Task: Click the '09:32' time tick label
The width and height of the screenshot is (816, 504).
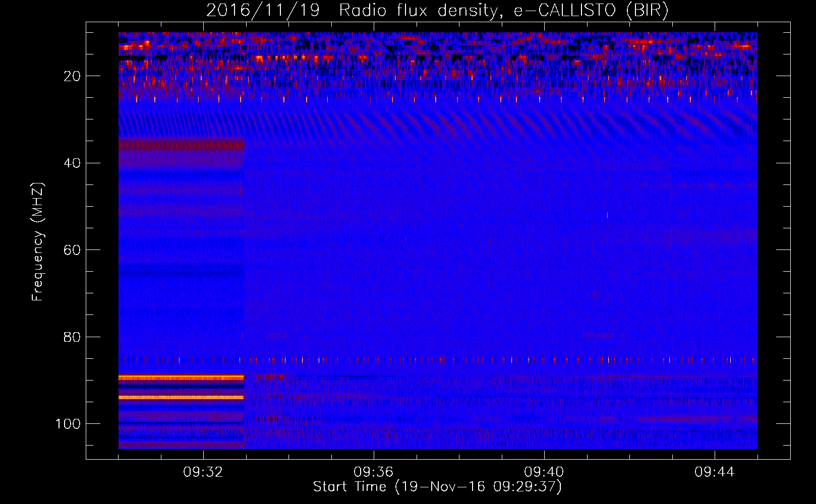Action: pos(203,472)
